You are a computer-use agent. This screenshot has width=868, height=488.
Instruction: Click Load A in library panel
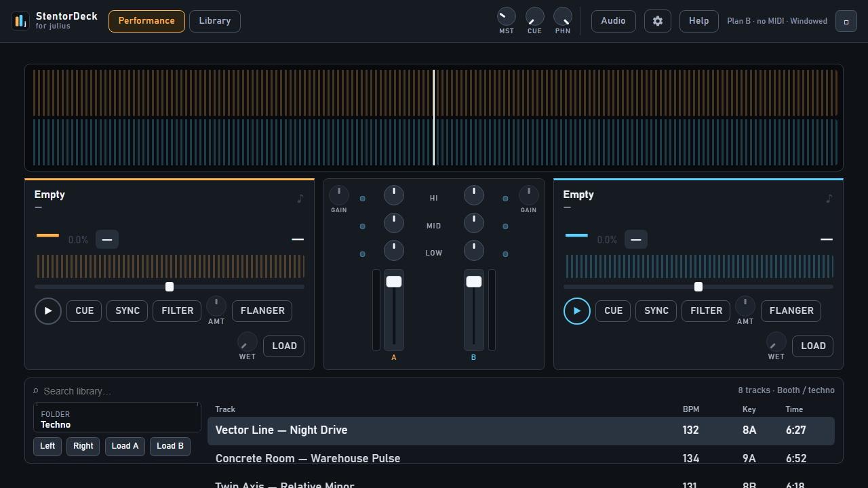coord(125,447)
